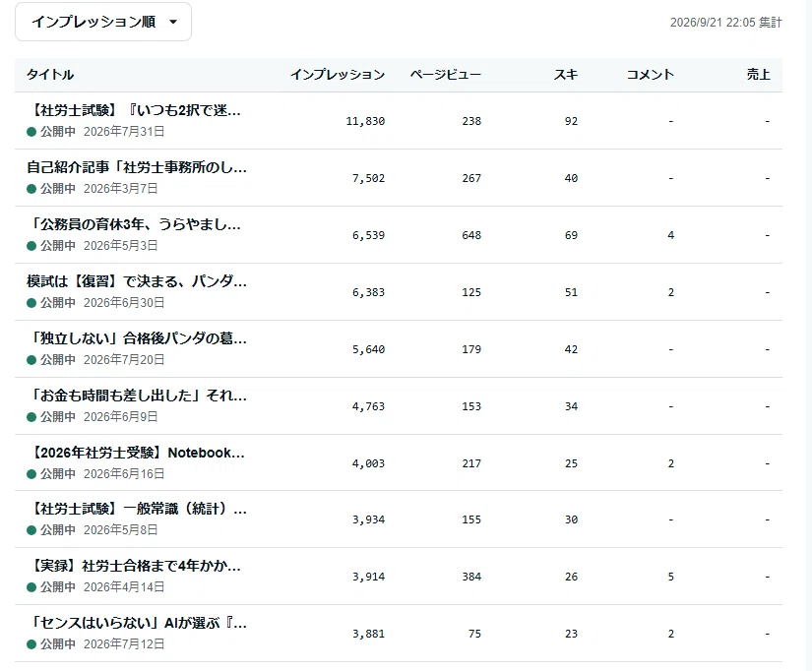Click the 売上 column header

point(758,75)
